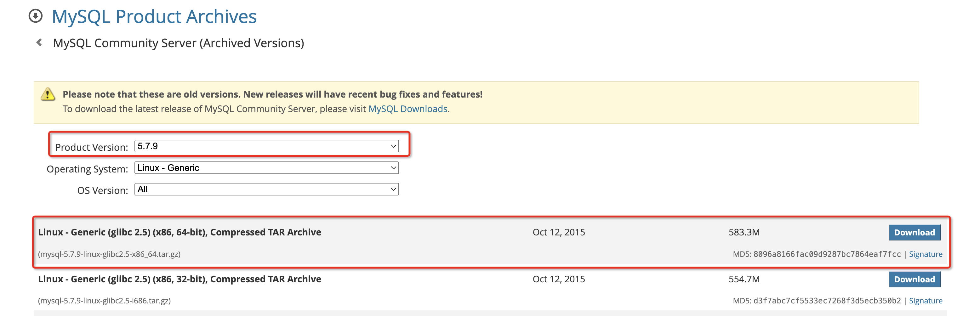980x316 pixels.
Task: Follow the MySQL Downloads link
Action: (408, 109)
